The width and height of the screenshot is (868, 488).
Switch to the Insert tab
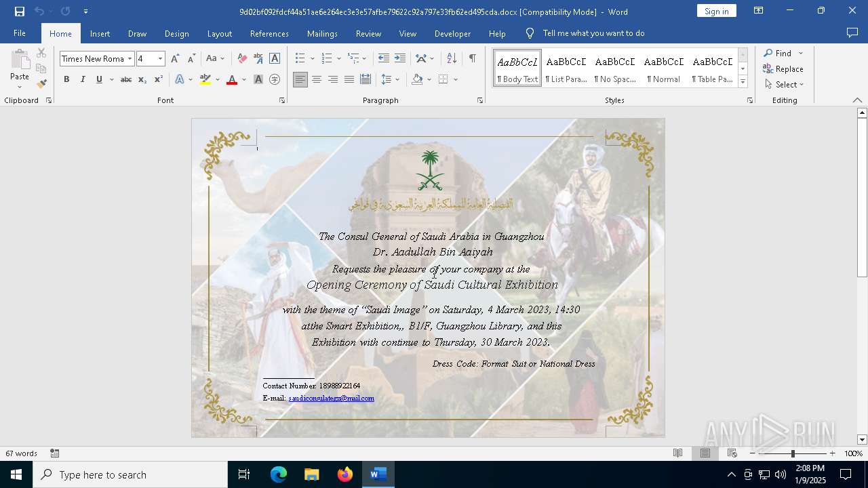pos(100,33)
